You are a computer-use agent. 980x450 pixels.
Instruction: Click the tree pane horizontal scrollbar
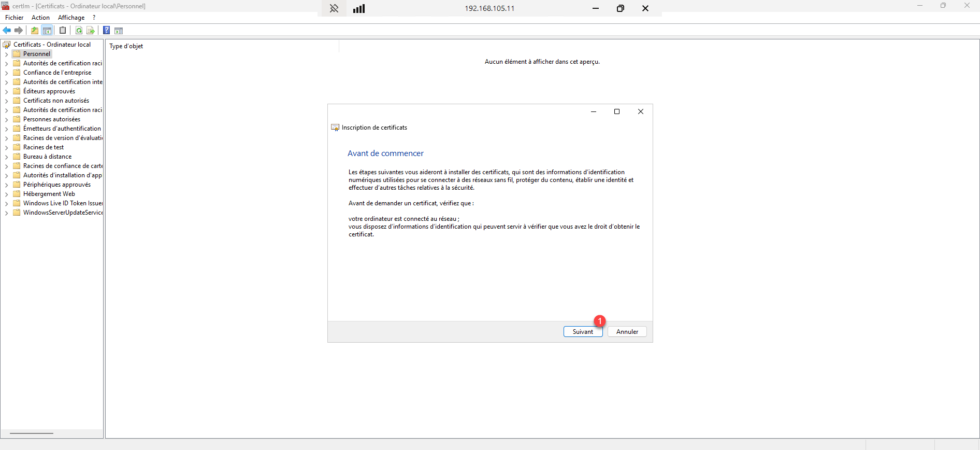coord(32,433)
